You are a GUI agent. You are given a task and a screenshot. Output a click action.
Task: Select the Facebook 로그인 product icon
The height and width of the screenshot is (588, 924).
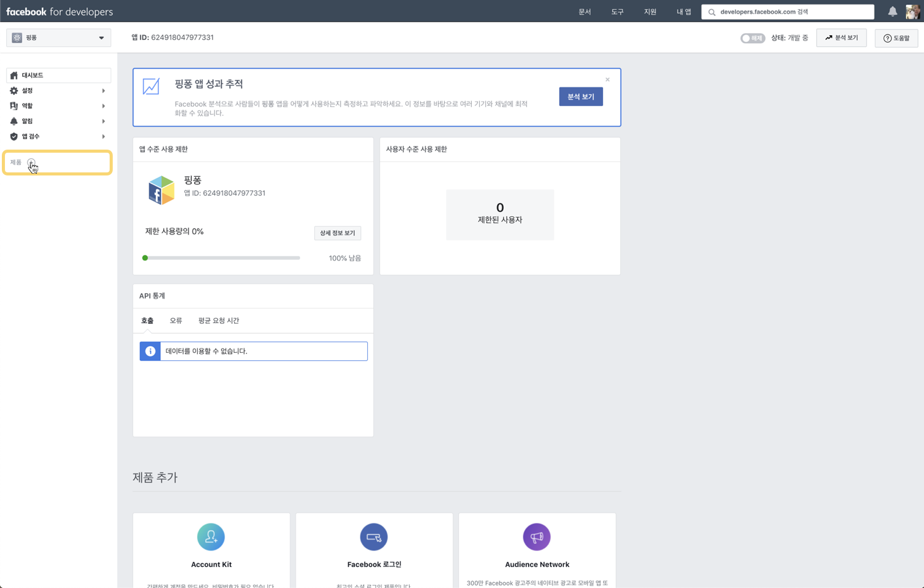click(374, 537)
